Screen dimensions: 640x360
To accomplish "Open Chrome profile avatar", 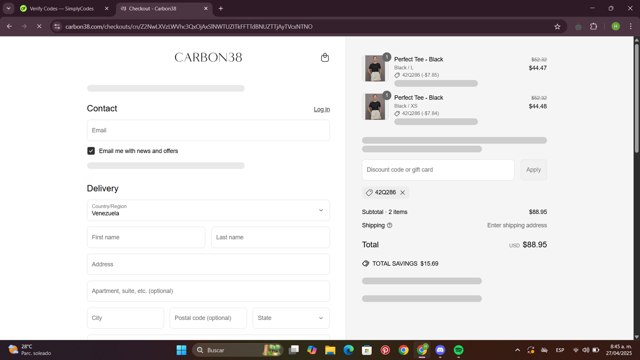I will 616,27.
